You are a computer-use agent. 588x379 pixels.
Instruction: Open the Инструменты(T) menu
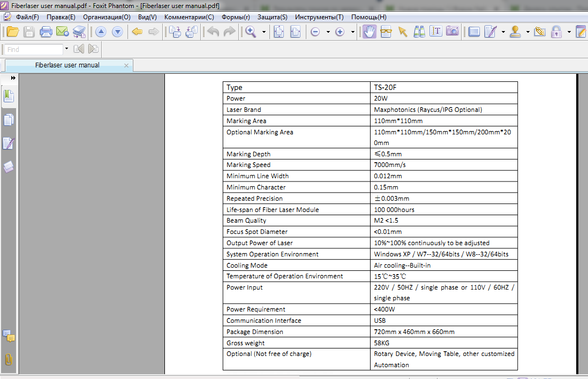coord(319,17)
